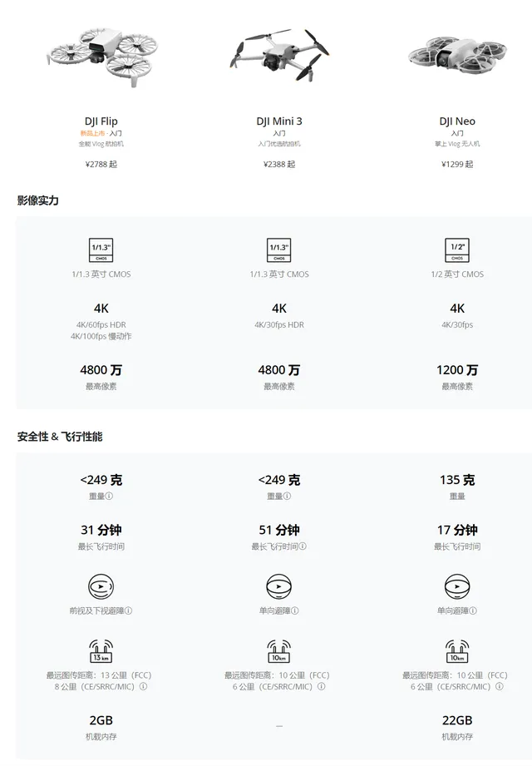Click DJI Mini 3's 1/1.3" CMOS sensor icon

279,250
